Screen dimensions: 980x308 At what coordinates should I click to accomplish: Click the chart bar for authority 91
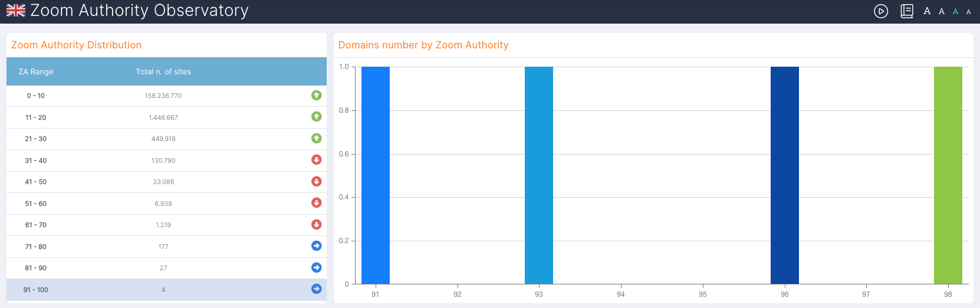(x=376, y=175)
